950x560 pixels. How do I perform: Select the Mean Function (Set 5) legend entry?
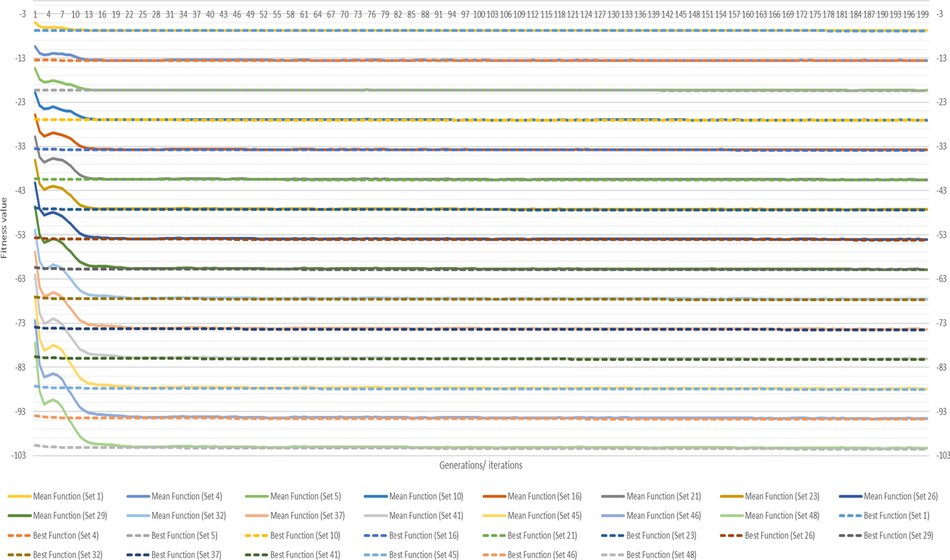[x=293, y=496]
